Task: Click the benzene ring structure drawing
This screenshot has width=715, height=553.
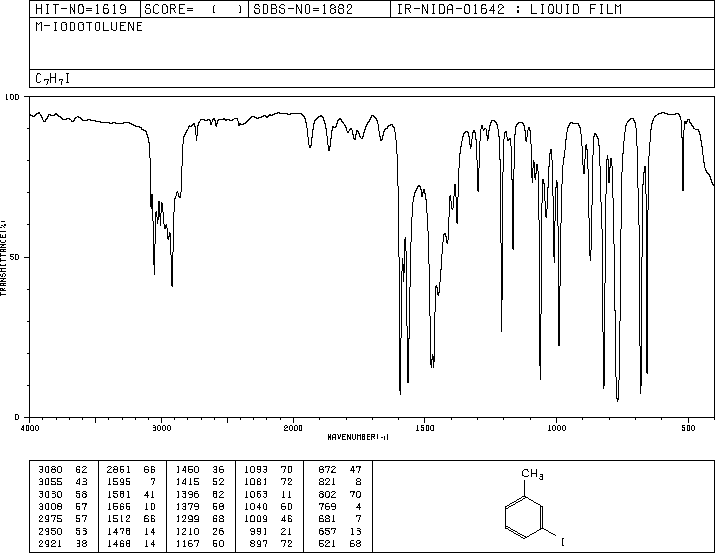Action: coord(524,517)
